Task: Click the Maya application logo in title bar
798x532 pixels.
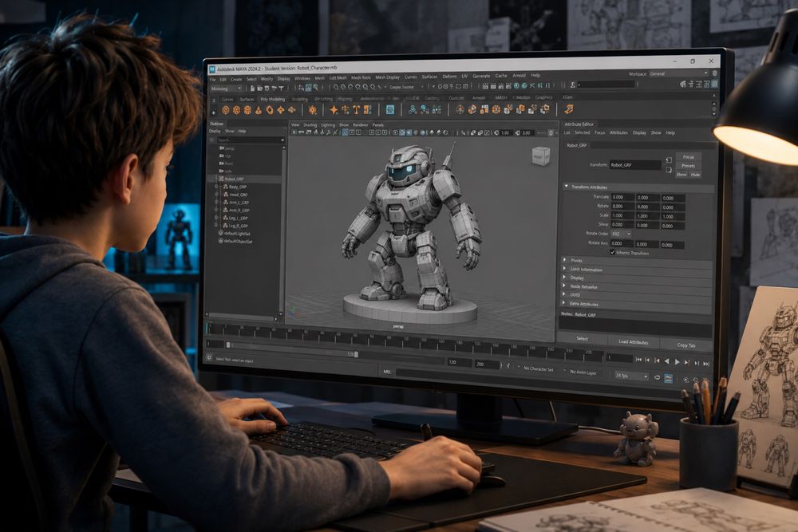Action: pos(212,69)
